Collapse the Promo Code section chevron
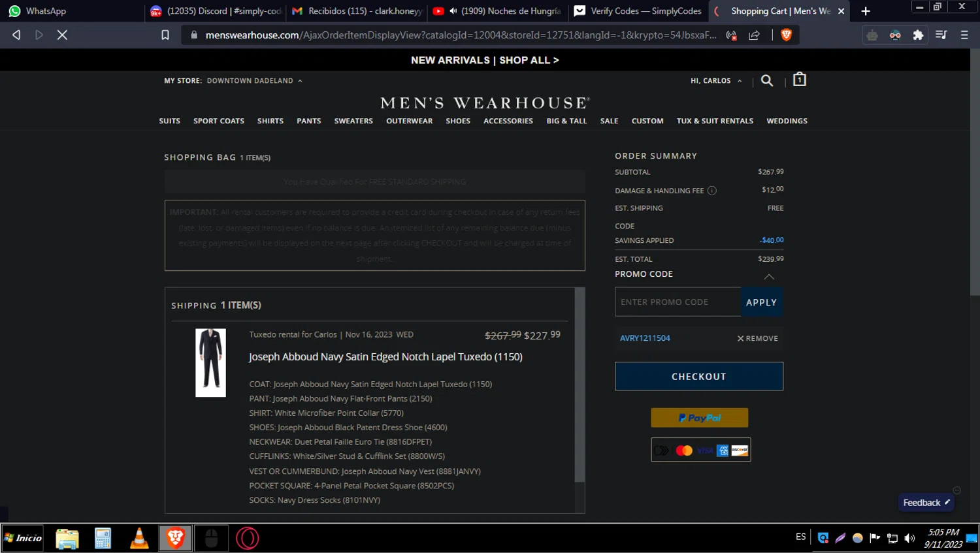 point(769,277)
